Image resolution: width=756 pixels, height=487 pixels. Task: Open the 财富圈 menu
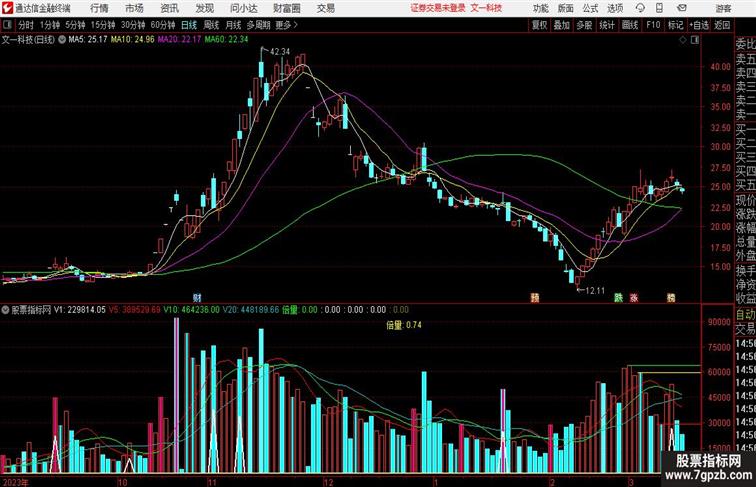(286, 8)
